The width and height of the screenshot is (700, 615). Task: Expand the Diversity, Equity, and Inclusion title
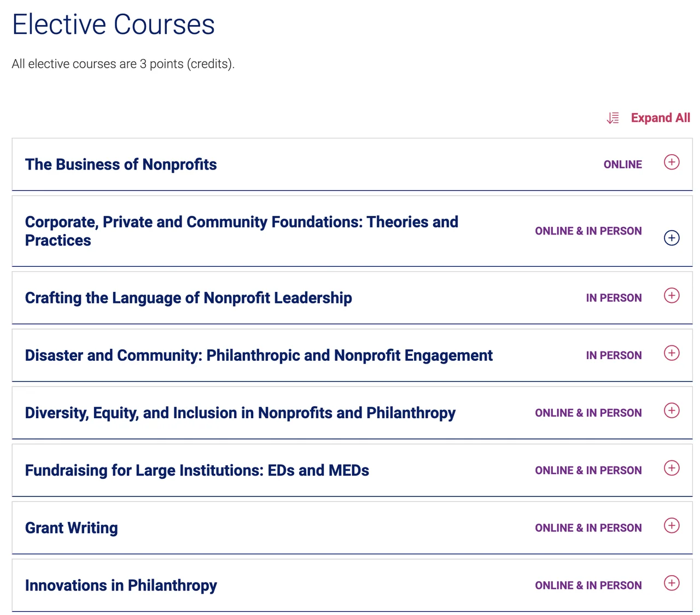(240, 413)
